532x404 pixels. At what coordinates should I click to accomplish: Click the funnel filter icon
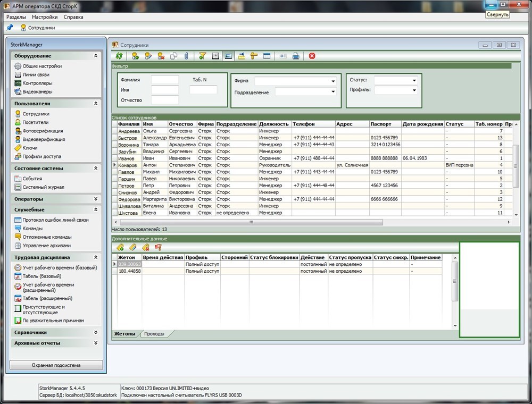(202, 56)
